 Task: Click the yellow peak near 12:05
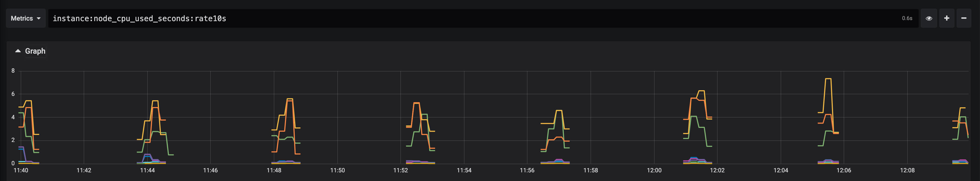pos(828,79)
